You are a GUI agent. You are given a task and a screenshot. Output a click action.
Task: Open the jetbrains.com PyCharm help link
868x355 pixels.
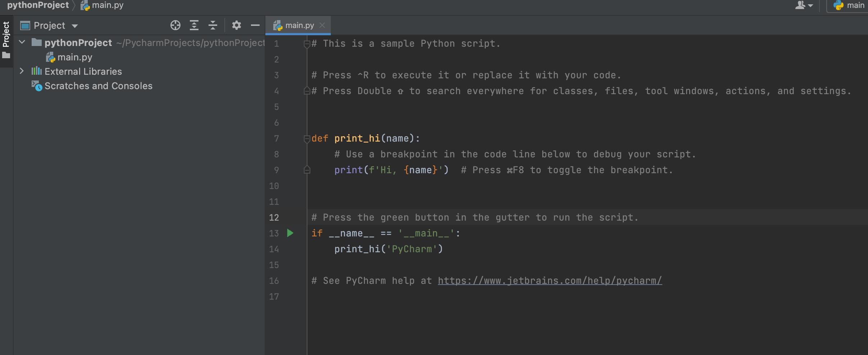pyautogui.click(x=550, y=281)
